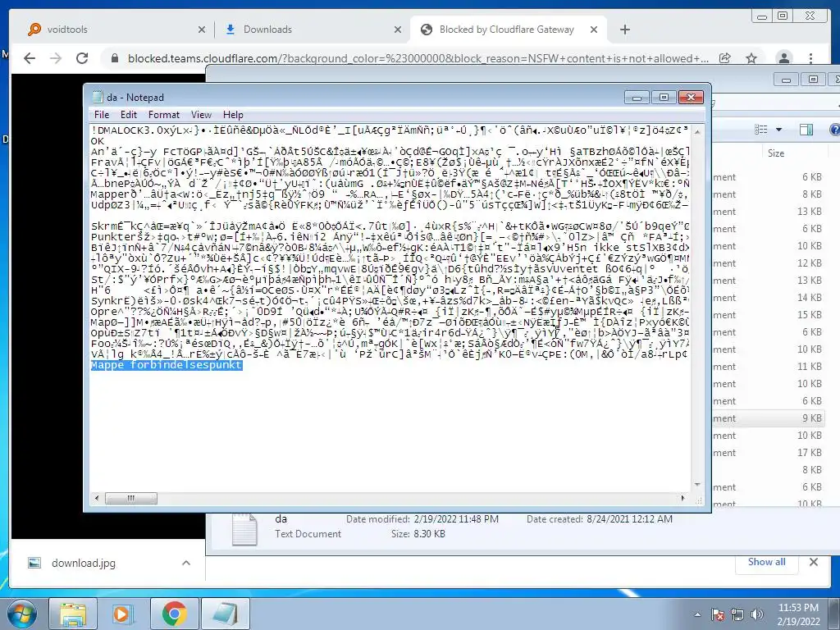Bookmark this page with star icon
Image resolution: width=840 pixels, height=630 pixels.
pyautogui.click(x=751, y=58)
